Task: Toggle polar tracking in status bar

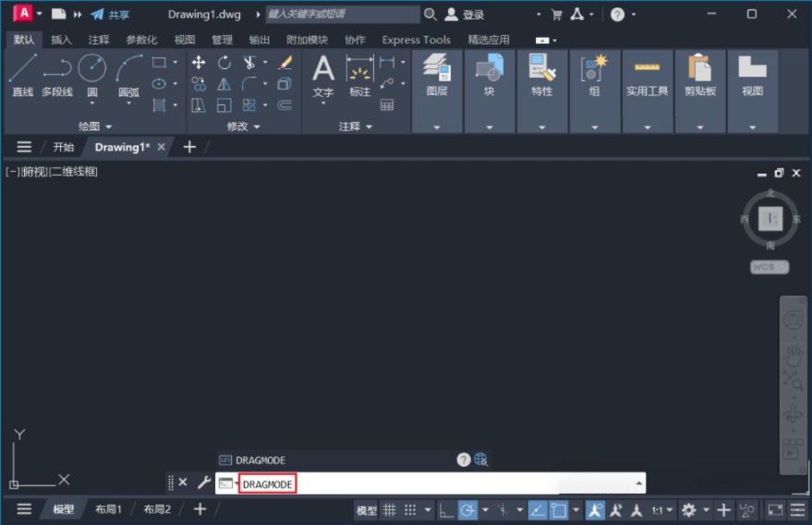Action: pos(467,510)
